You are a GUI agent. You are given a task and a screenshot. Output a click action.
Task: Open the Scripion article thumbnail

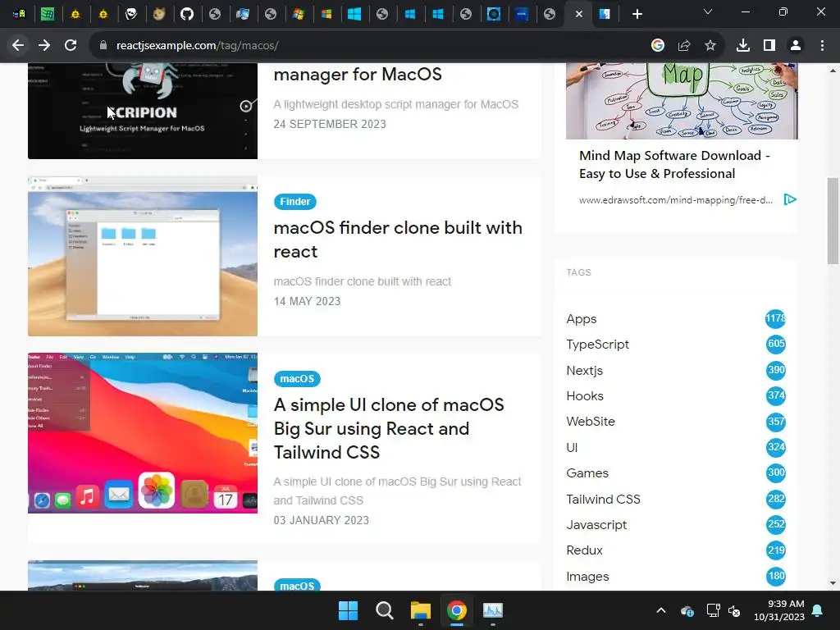(x=143, y=111)
